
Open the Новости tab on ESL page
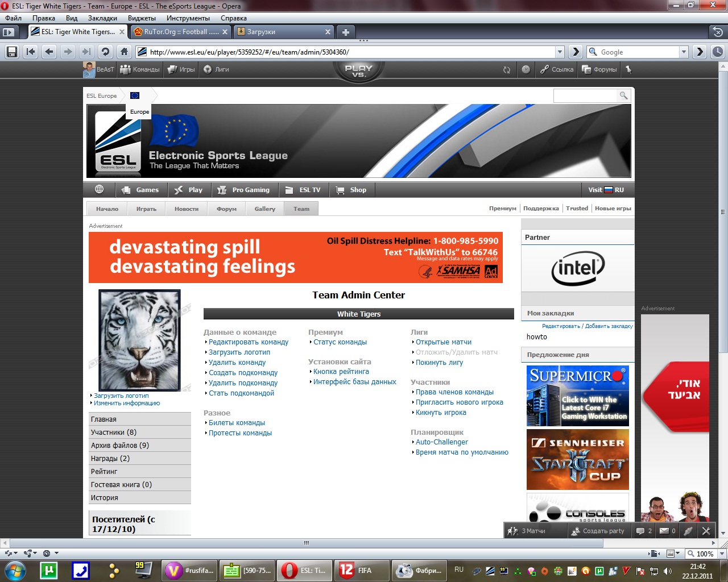[187, 209]
